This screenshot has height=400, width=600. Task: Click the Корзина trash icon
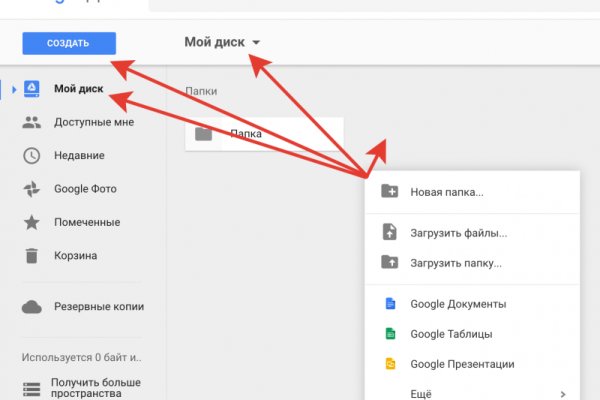(x=32, y=255)
